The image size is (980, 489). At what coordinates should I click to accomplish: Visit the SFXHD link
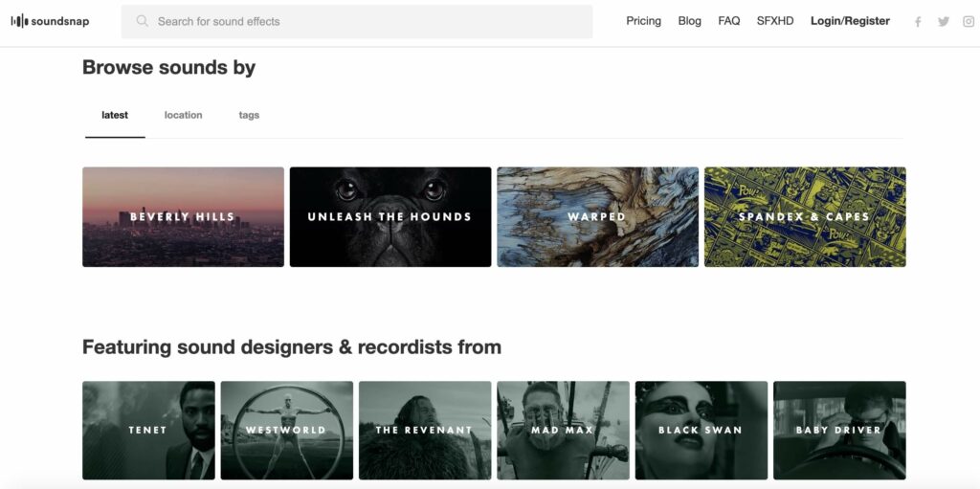(x=775, y=21)
